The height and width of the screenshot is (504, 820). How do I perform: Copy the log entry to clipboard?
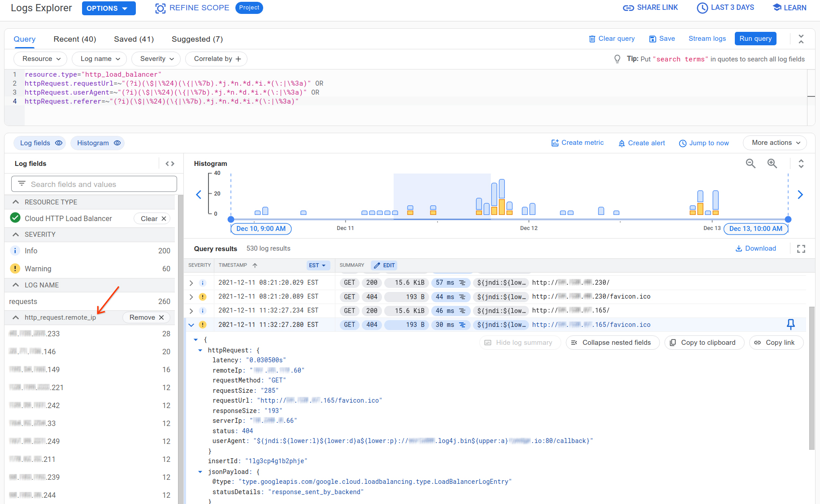pos(704,342)
